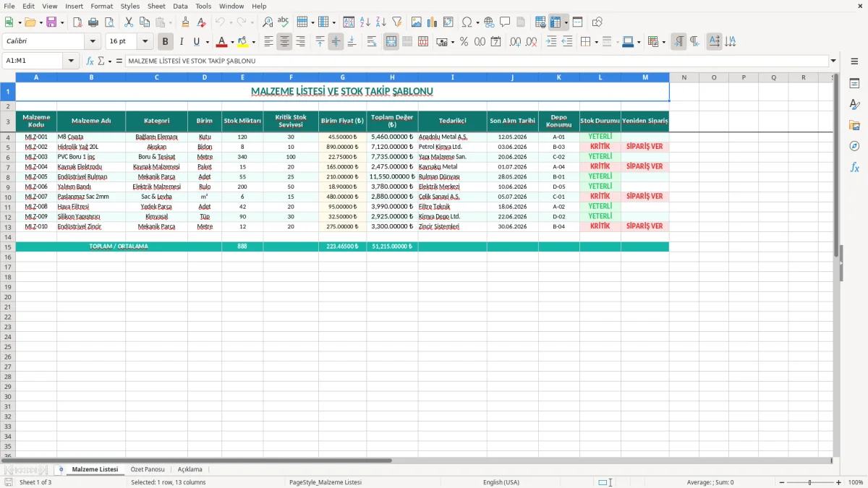Toggle Center Vertically alignment
868x488 pixels.
click(336, 42)
